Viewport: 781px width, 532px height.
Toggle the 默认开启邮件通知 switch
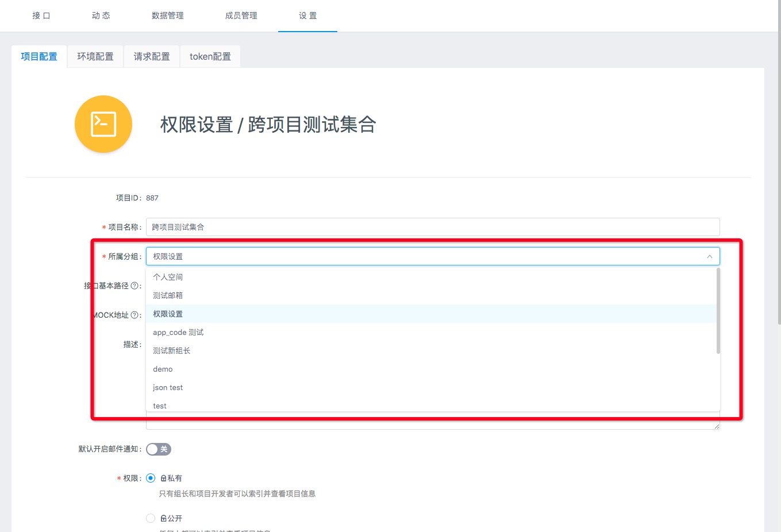coord(159,449)
